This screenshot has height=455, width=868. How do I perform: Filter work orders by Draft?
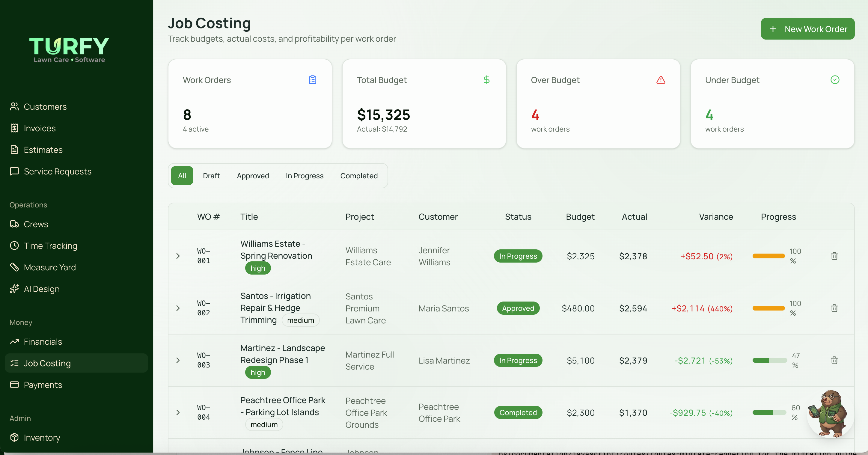point(211,176)
